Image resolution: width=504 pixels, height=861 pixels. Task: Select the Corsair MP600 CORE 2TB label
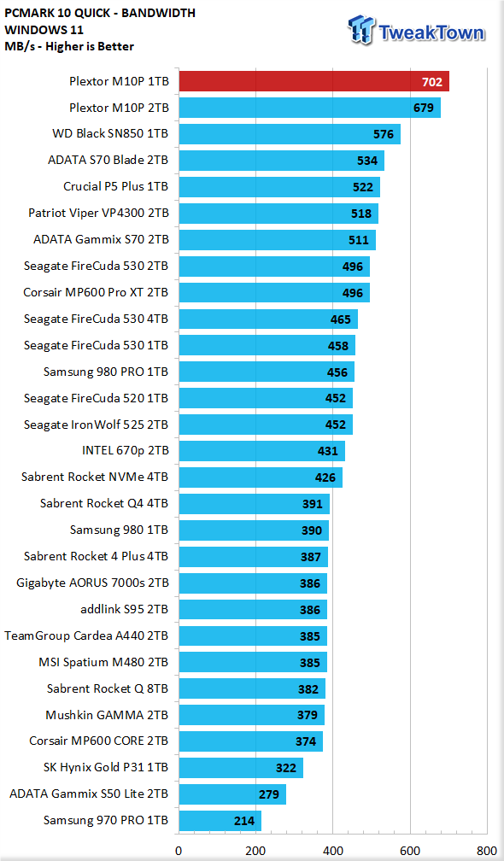click(99, 741)
